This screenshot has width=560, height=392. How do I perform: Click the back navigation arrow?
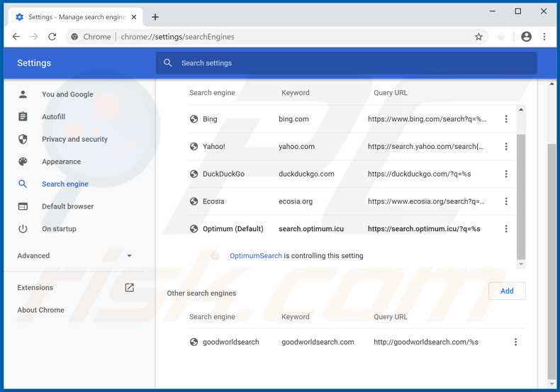[x=16, y=37]
